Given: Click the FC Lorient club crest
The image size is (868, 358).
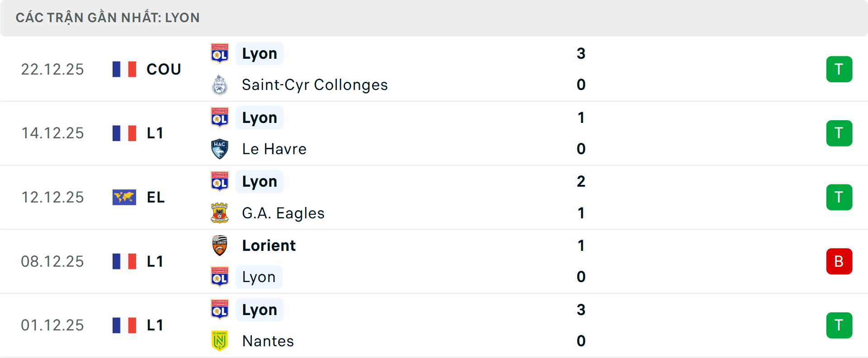Looking at the screenshot, I should point(220,245).
